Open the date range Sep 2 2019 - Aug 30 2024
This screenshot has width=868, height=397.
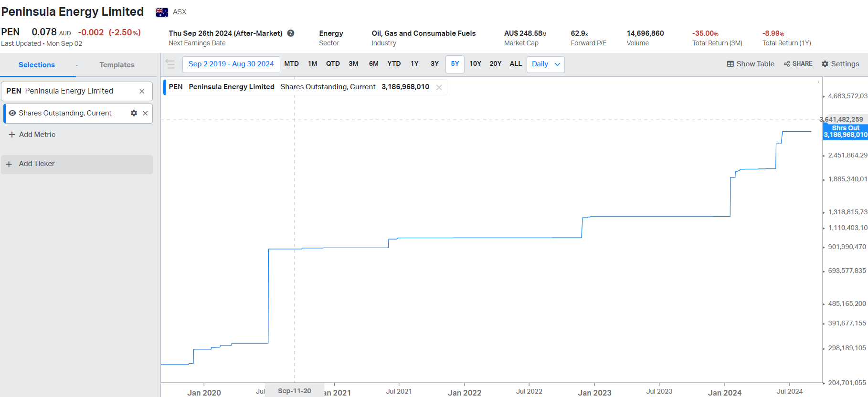[x=231, y=64]
